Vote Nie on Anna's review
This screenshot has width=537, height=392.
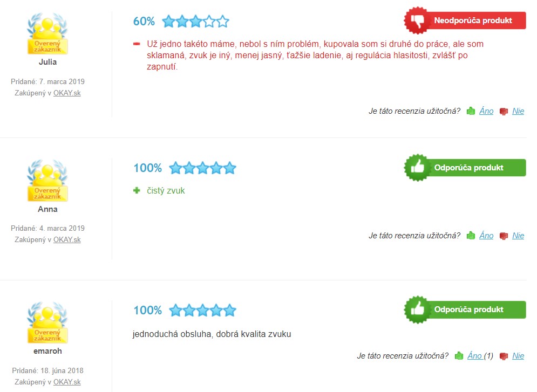point(518,235)
